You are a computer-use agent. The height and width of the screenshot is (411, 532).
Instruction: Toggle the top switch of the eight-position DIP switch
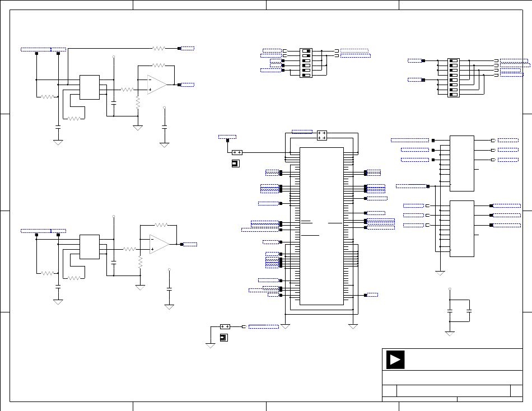point(454,60)
